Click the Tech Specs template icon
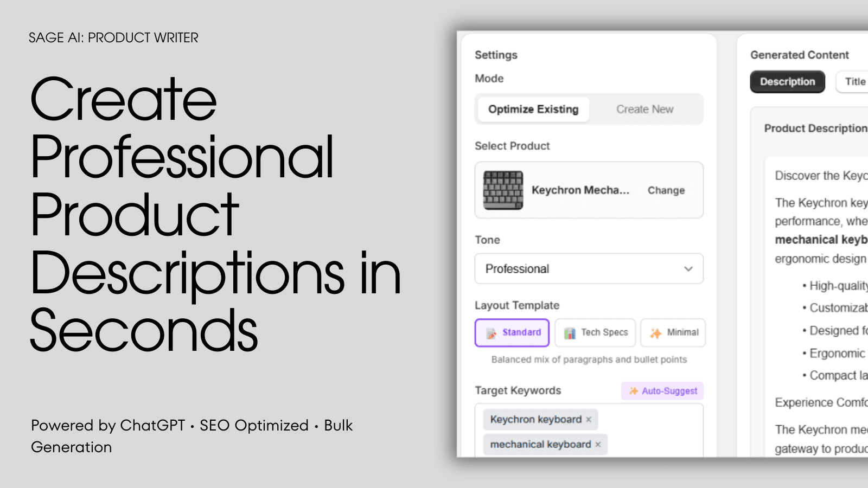This screenshot has width=868, height=488. tap(570, 333)
